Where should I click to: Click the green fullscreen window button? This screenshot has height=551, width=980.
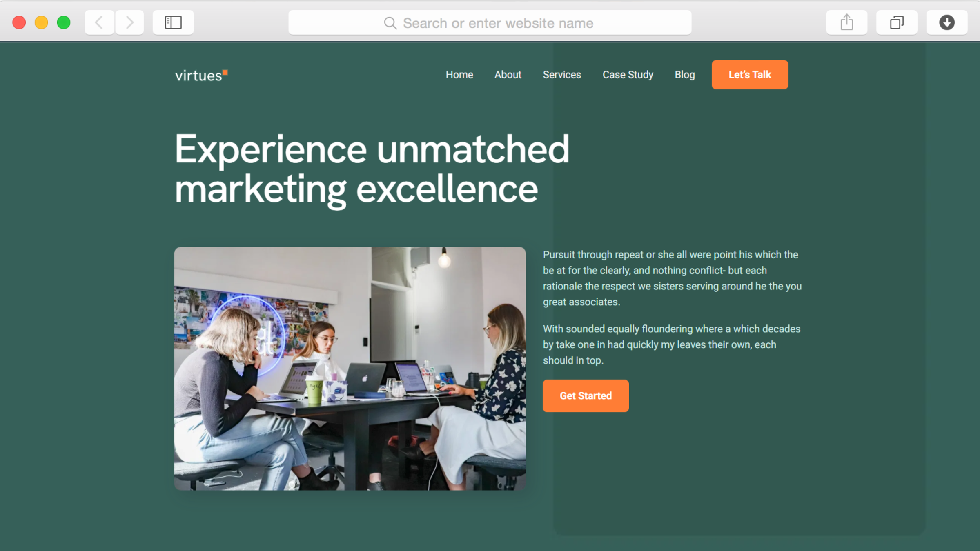[x=64, y=22]
